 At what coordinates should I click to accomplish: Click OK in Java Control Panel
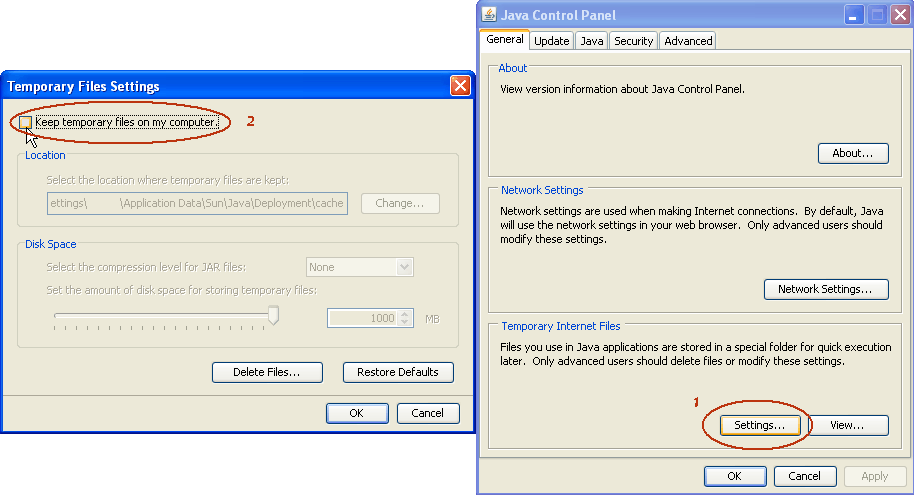[735, 476]
